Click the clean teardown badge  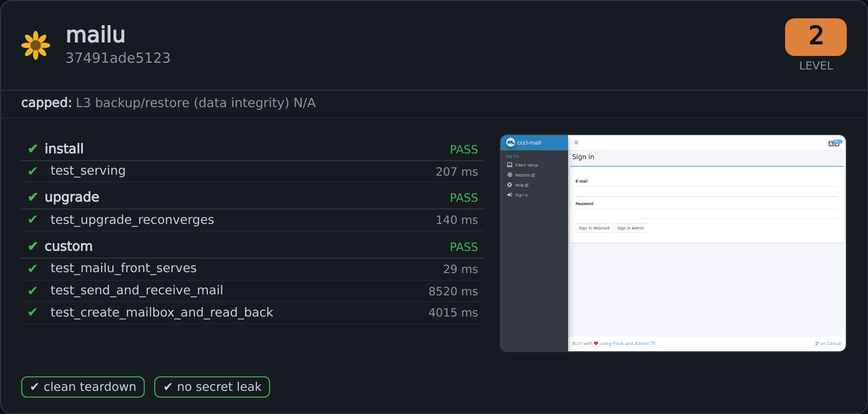[83, 387]
